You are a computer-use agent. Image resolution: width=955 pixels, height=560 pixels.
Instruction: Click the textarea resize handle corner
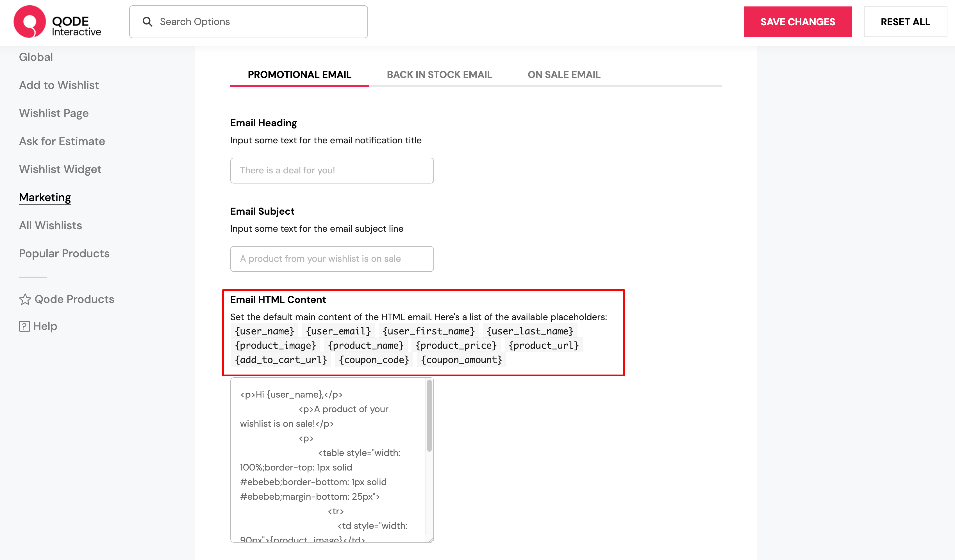point(431,539)
